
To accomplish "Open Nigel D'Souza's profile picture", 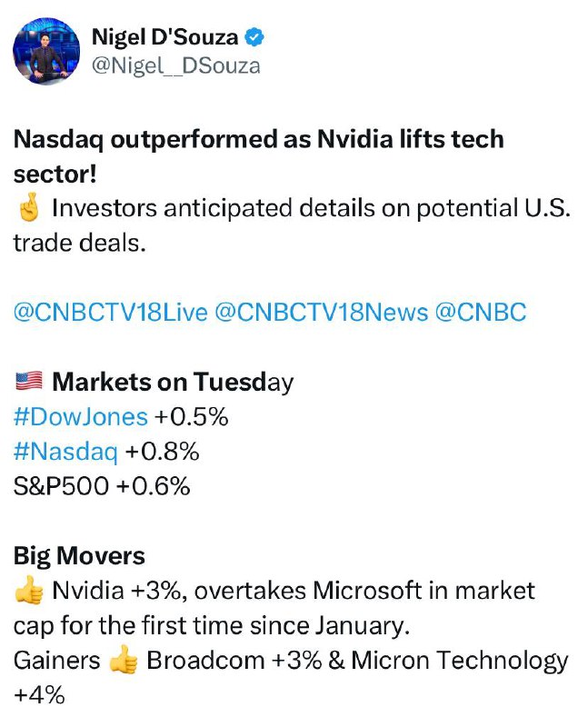I will 46,51.
